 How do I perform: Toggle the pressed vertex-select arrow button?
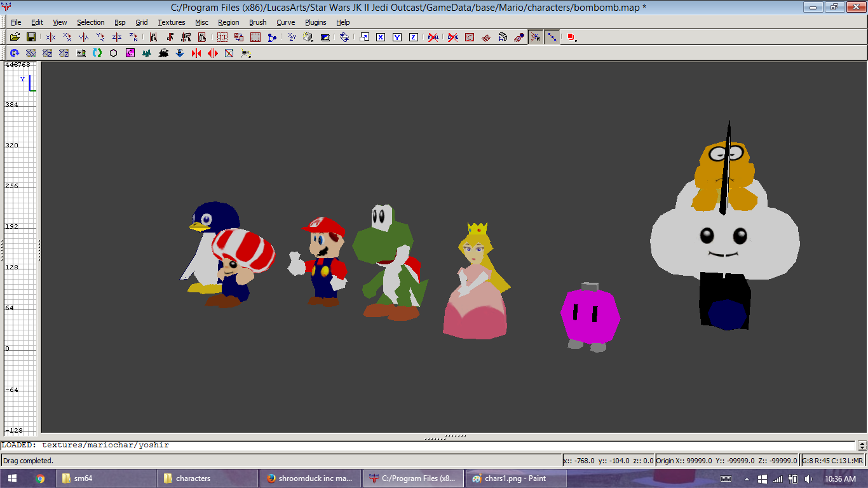[x=536, y=37]
